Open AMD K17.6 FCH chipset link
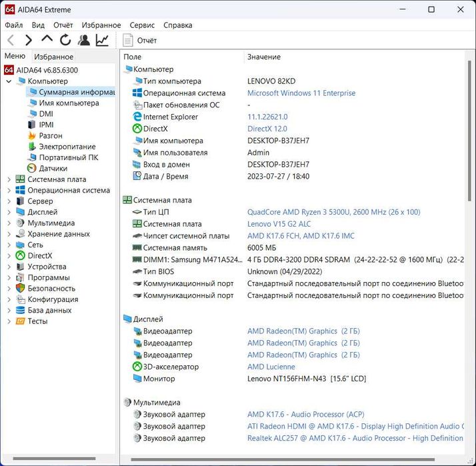 click(301, 236)
